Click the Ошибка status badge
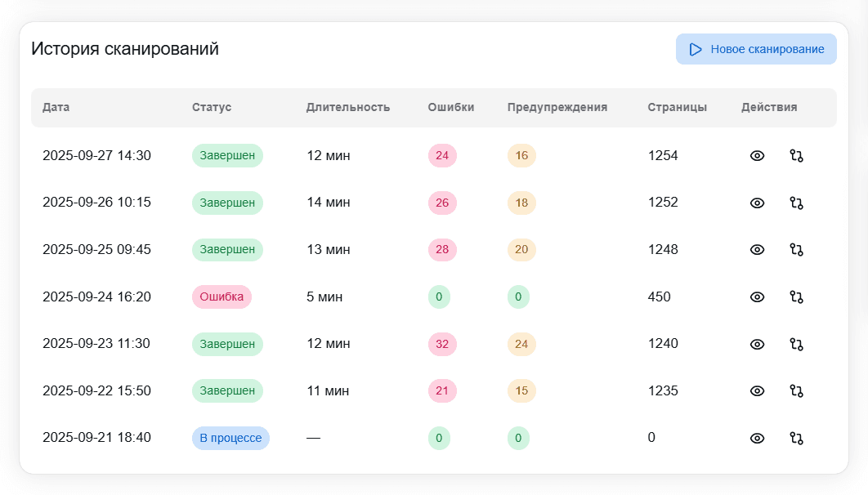 point(221,297)
